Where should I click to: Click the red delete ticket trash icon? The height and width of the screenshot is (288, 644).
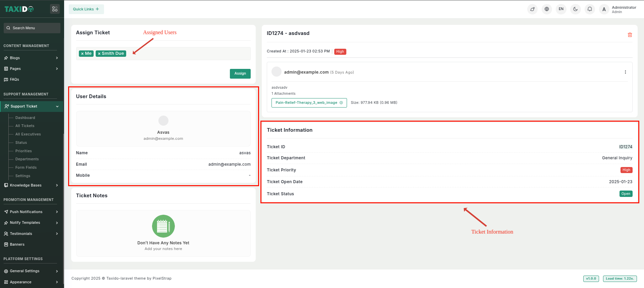(x=630, y=35)
